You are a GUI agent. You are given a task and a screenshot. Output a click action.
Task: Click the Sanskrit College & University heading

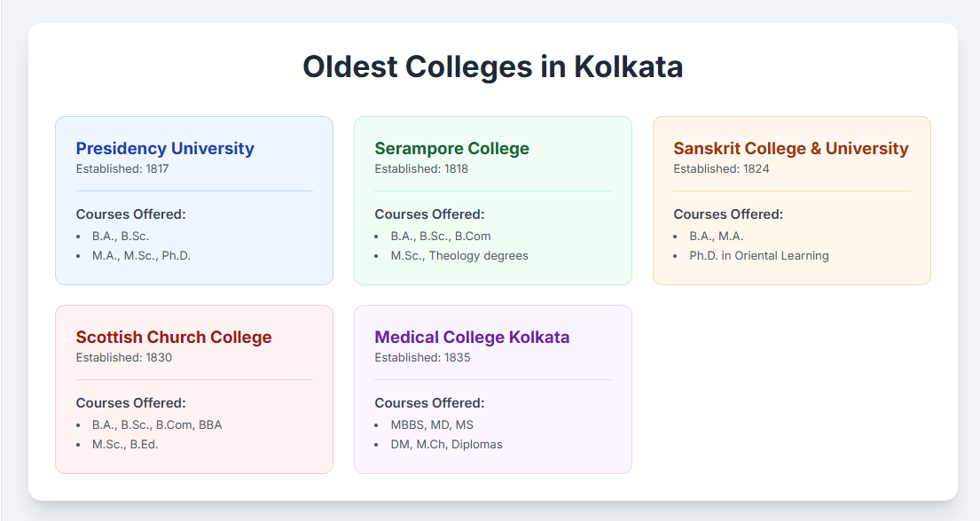790,148
